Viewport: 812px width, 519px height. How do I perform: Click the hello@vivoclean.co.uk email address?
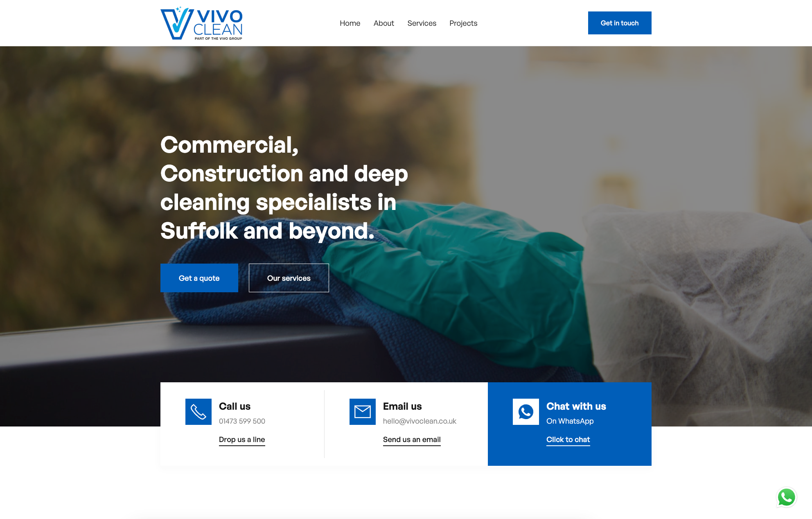(x=420, y=421)
